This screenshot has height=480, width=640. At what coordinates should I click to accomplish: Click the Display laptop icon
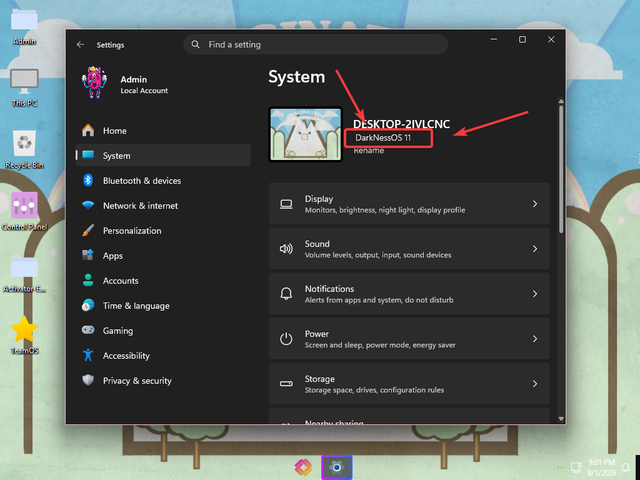[x=286, y=204]
